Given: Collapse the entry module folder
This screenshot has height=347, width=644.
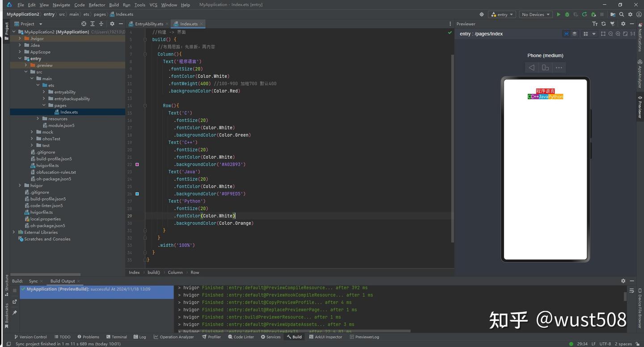Looking at the screenshot, I should click(20, 59).
